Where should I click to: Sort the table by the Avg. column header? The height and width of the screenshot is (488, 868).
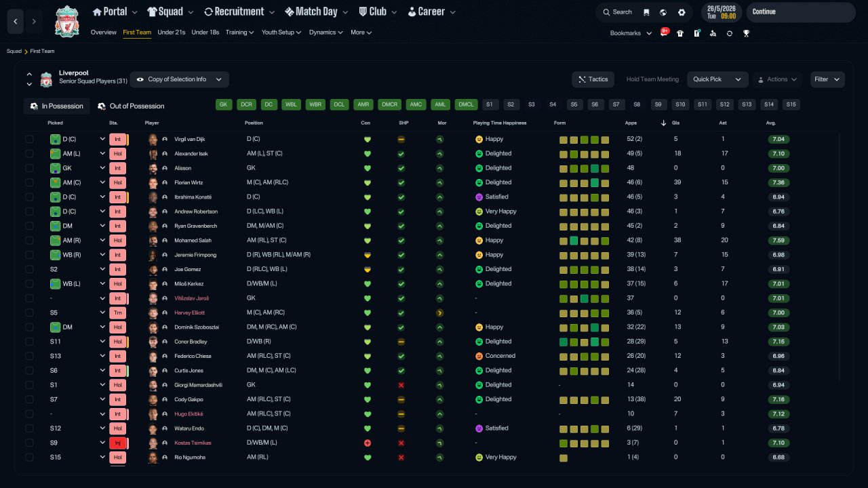(771, 123)
